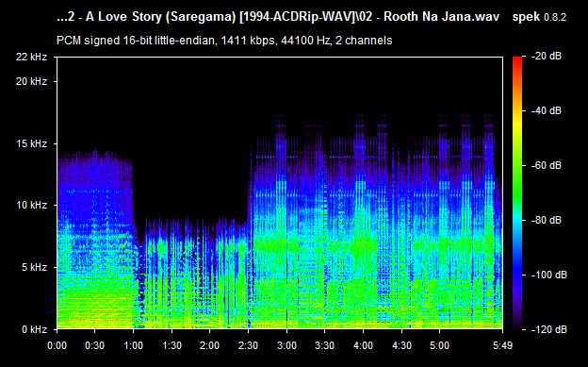The width and height of the screenshot is (588, 367).
Task: Click the -120 dB scale label
Action: (548, 329)
